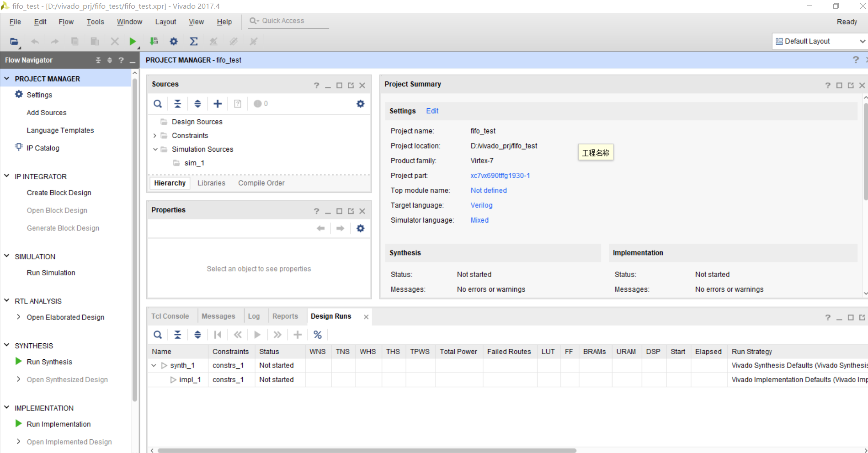Click Flow Navigator help question mark
This screenshot has width=868, height=453.
pyautogui.click(x=121, y=60)
